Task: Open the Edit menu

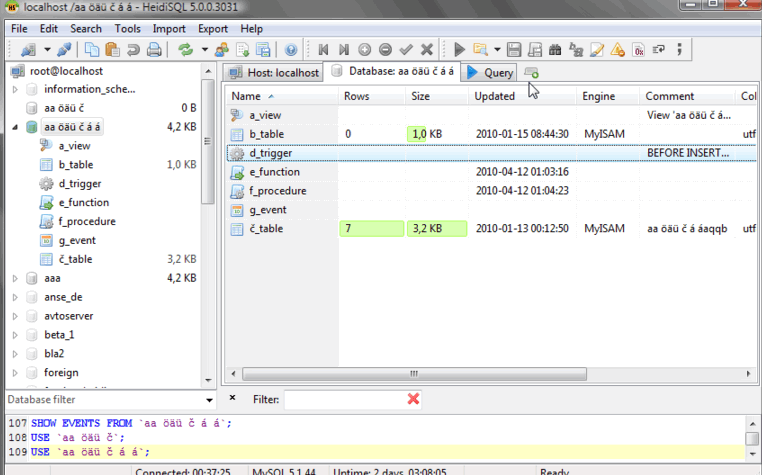Action: (x=49, y=29)
